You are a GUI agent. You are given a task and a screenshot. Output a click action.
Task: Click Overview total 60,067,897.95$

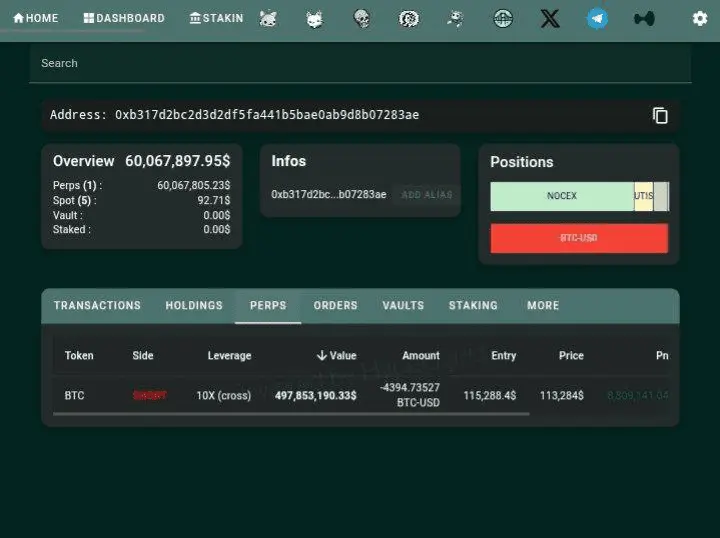point(178,161)
